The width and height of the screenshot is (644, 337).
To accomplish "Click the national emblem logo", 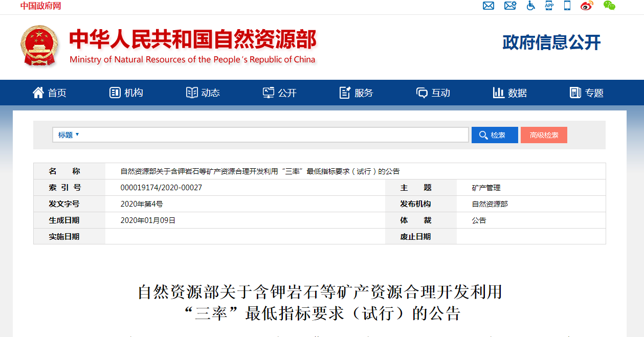I will click(38, 46).
